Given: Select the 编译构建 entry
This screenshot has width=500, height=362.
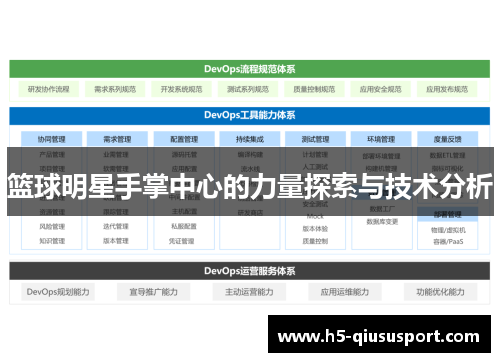Looking at the screenshot, I should (250, 155).
